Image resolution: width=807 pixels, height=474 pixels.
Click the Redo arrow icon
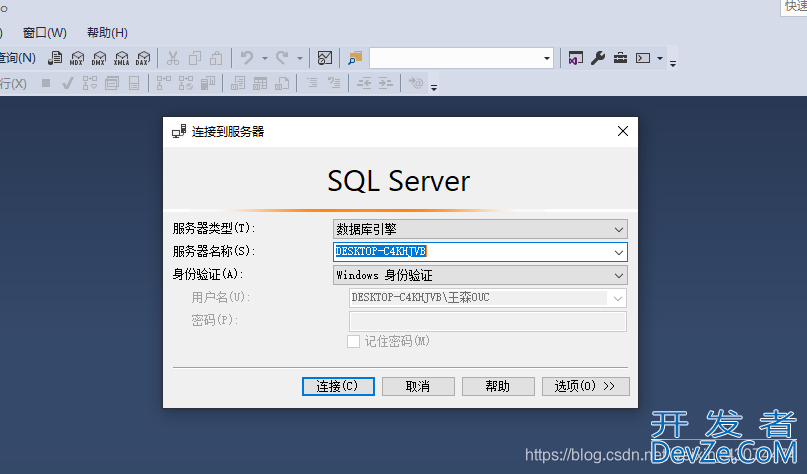pos(282,58)
